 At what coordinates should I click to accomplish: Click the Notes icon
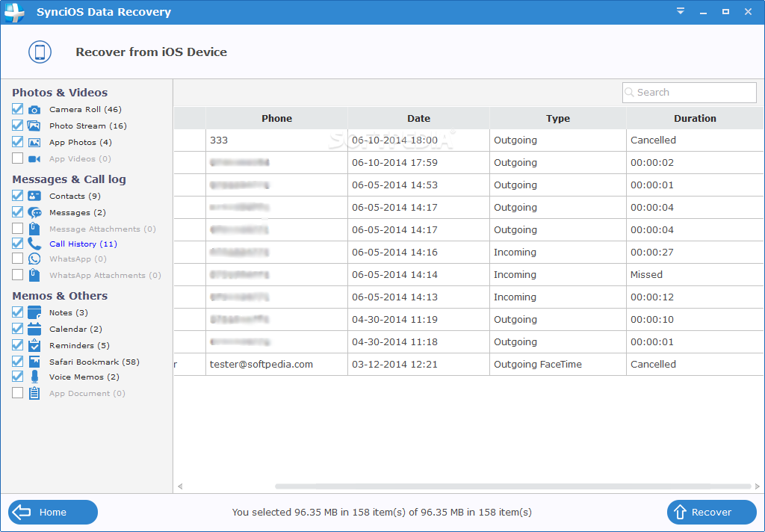click(x=34, y=312)
